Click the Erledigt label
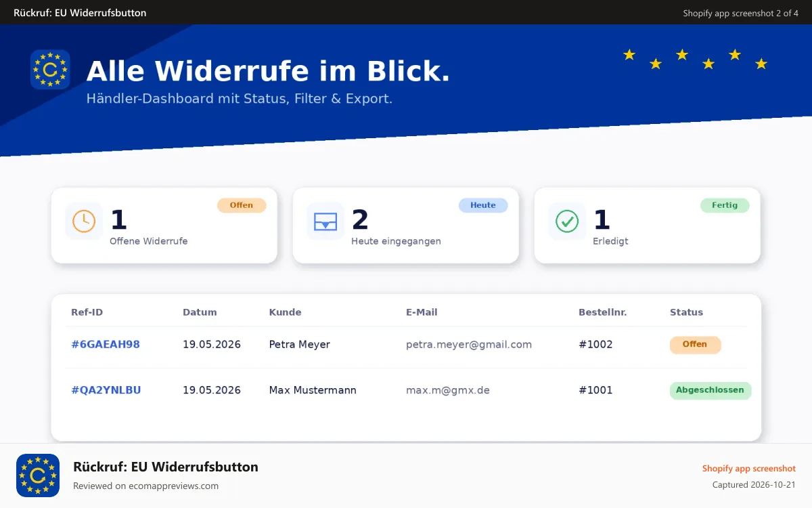 (x=610, y=241)
